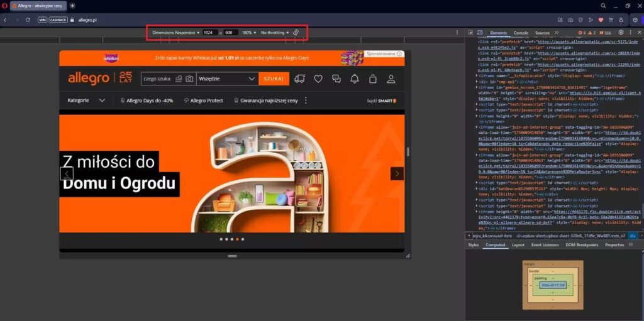
Task: Click the search icon in browser title bar
Action: pos(603,6)
